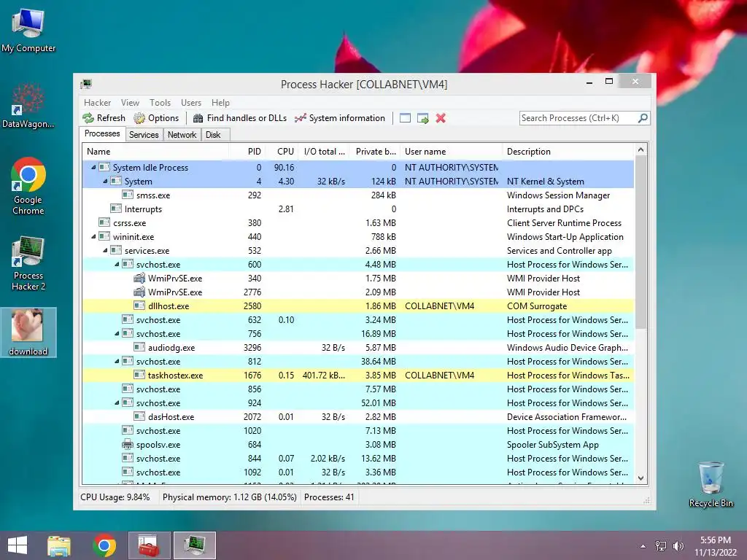747x560 pixels.
Task: Click CPU Usage in status bar
Action: coord(115,497)
